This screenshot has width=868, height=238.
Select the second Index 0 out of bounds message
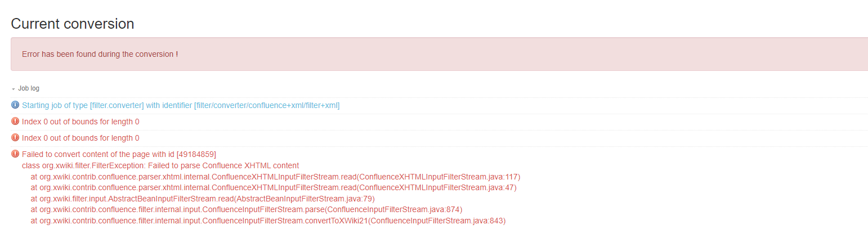tap(80, 138)
